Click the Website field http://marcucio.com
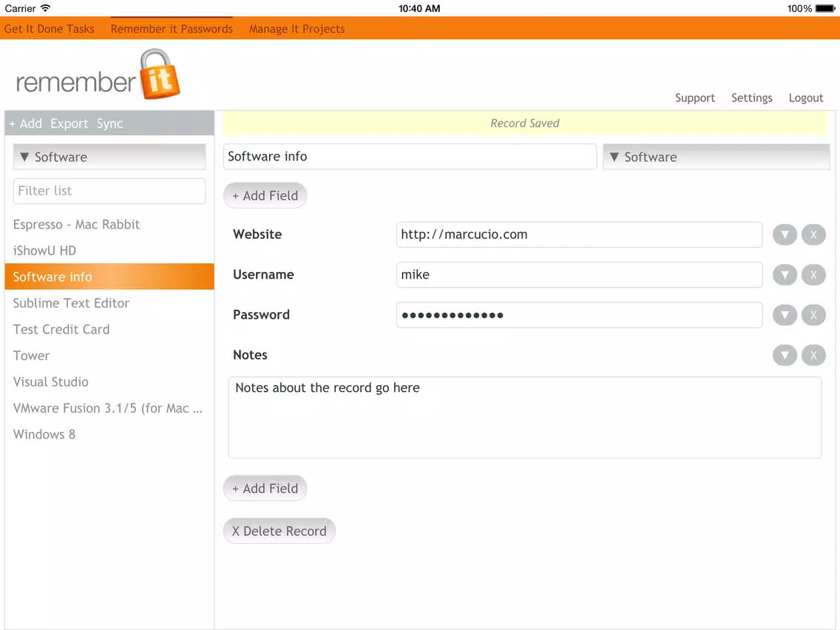 pos(579,234)
